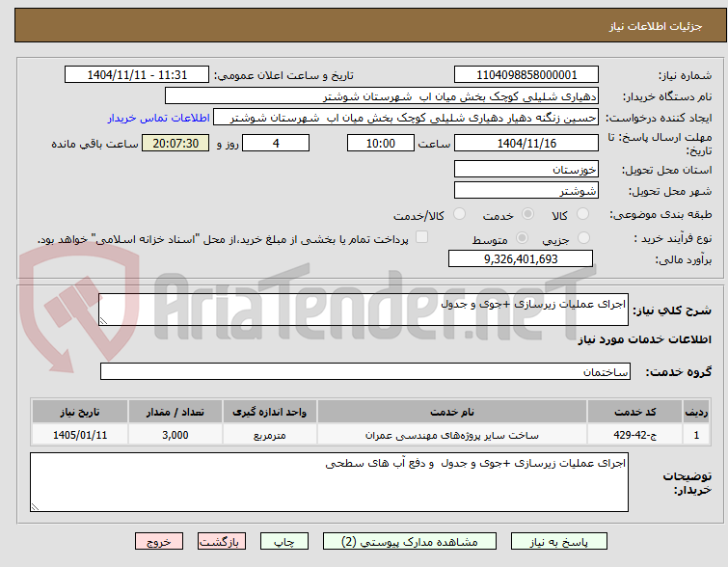The height and width of the screenshot is (567, 728).
Task: Select the کالا/خدمت radio button
Action: click(459, 214)
